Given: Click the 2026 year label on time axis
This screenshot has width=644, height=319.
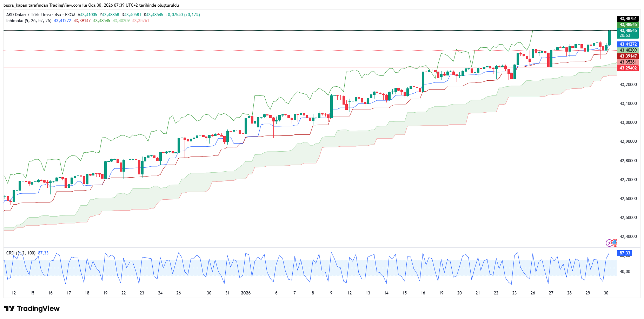Looking at the screenshot, I should coord(246,293).
